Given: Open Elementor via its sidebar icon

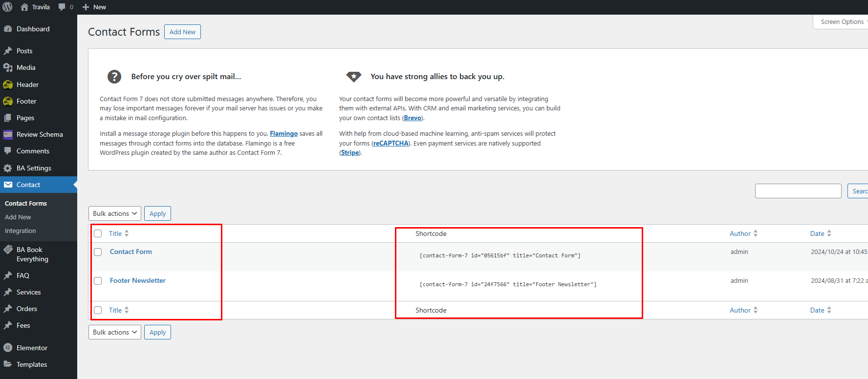Looking at the screenshot, I should (x=8, y=348).
